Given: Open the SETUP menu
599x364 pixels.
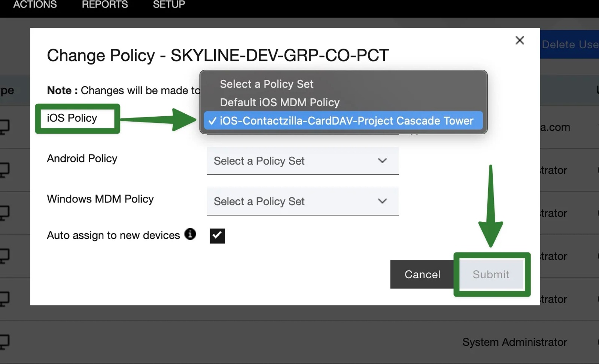Looking at the screenshot, I should (168, 4).
